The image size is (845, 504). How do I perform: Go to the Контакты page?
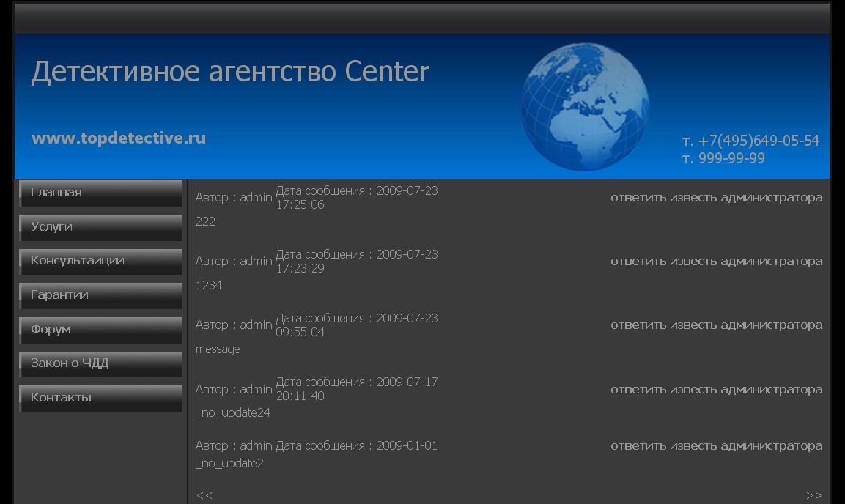(100, 398)
